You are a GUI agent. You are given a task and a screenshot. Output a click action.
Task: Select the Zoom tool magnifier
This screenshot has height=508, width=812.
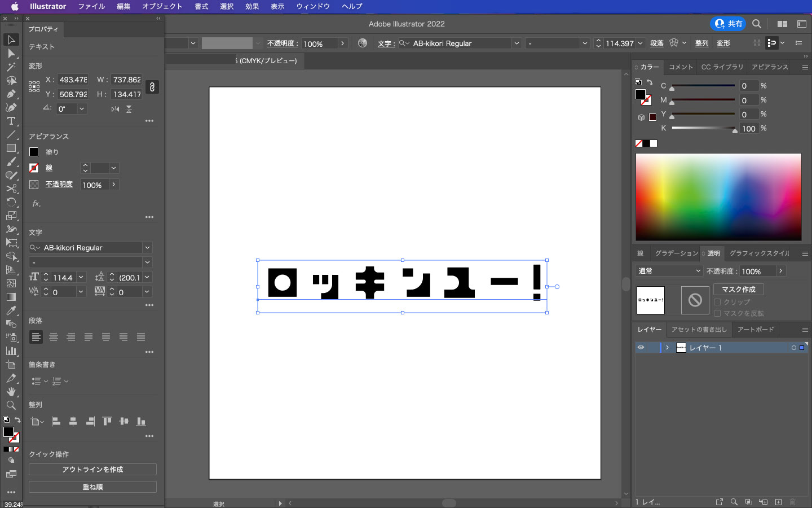point(11,405)
